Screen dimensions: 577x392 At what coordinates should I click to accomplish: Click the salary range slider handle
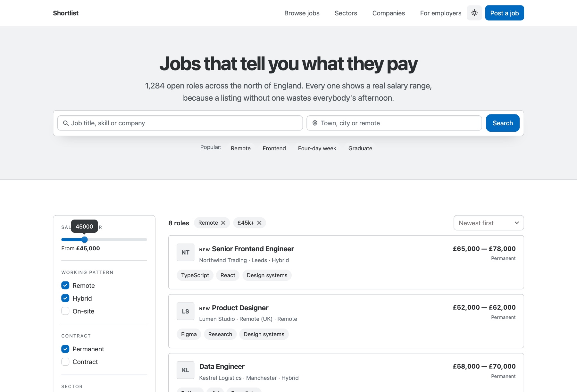tap(85, 239)
